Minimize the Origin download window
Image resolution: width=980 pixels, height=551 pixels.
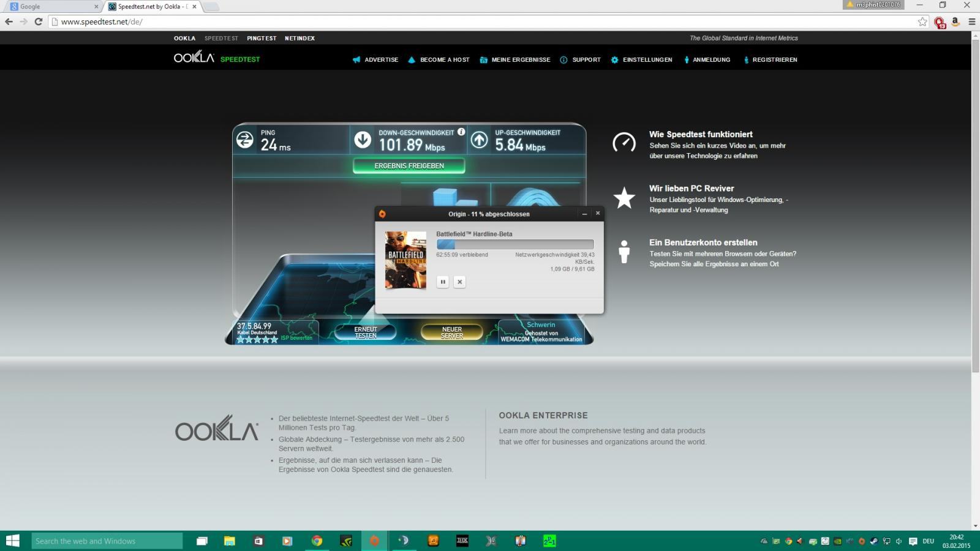coord(584,214)
